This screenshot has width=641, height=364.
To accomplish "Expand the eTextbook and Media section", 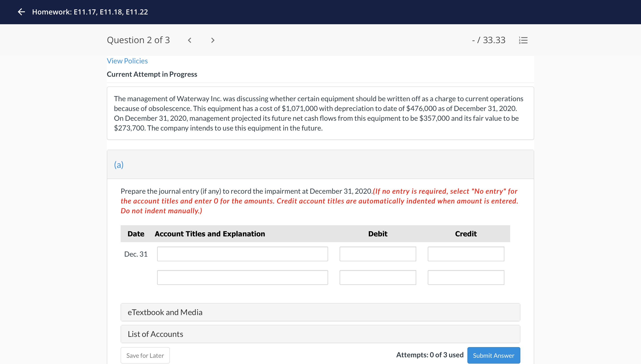I will pos(320,312).
